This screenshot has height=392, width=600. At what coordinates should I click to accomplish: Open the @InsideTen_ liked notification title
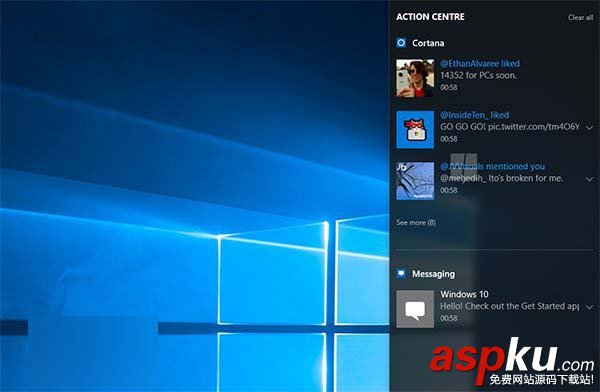coord(474,115)
